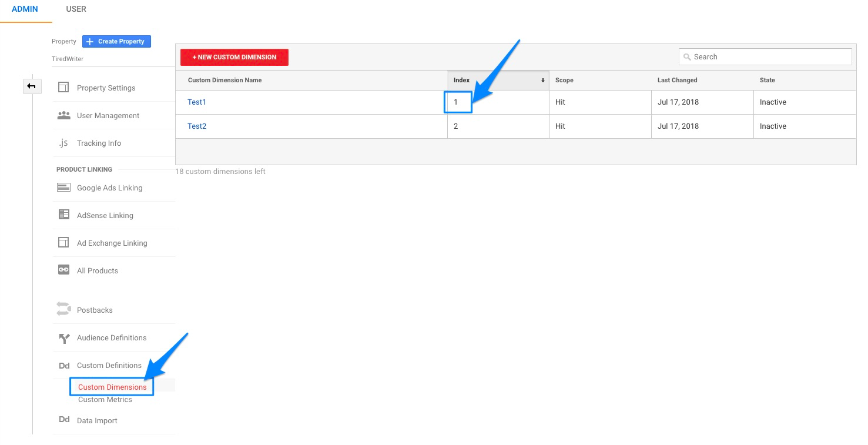Click the Dd icon beside Custom Definitions
The width and height of the screenshot is (868, 445).
(64, 366)
